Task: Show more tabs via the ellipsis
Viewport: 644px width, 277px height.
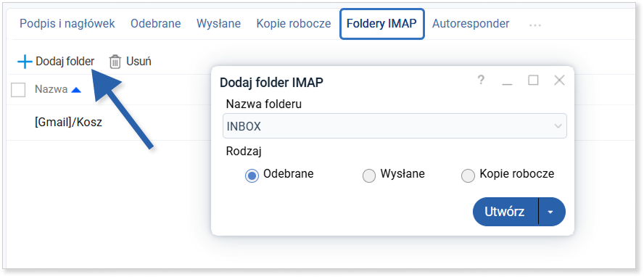Action: pos(534,25)
